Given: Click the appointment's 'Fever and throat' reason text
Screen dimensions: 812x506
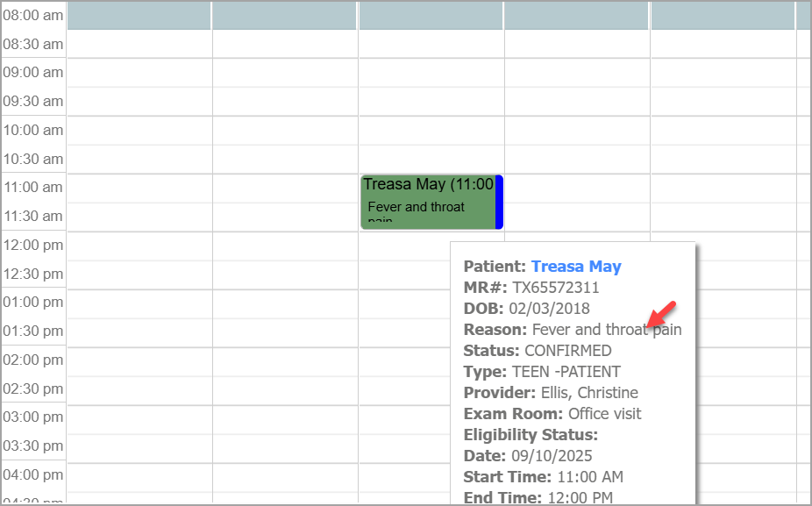Looking at the screenshot, I should pos(417,207).
